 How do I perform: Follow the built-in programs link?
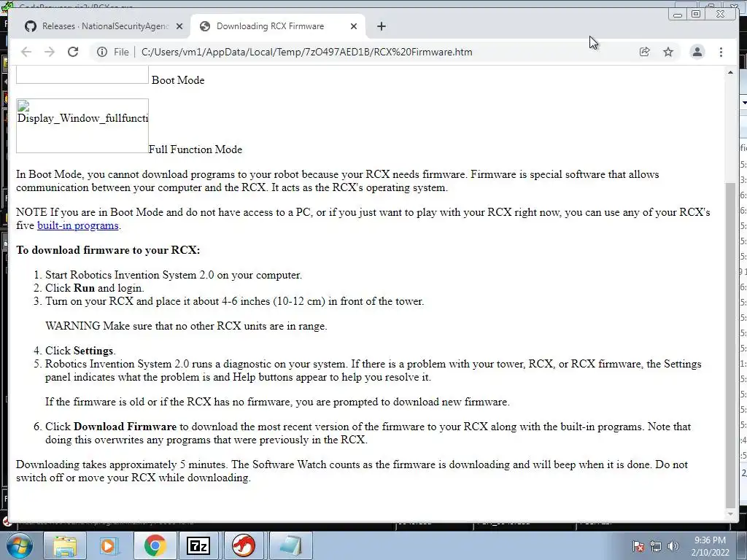77,225
